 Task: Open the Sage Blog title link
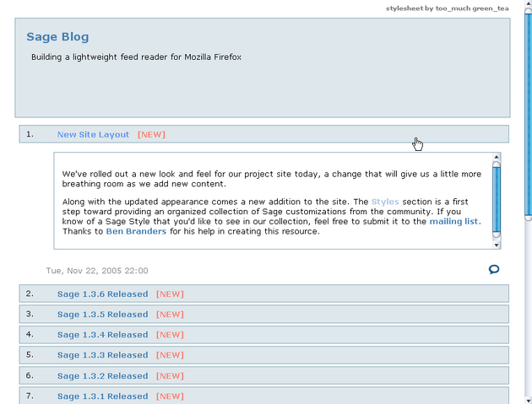point(57,36)
